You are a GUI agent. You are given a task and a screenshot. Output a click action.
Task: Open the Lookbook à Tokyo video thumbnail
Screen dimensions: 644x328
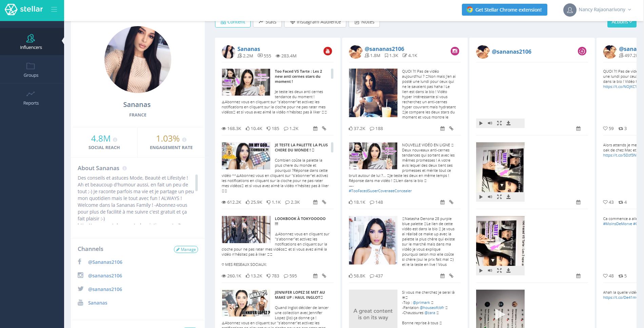[246, 230]
